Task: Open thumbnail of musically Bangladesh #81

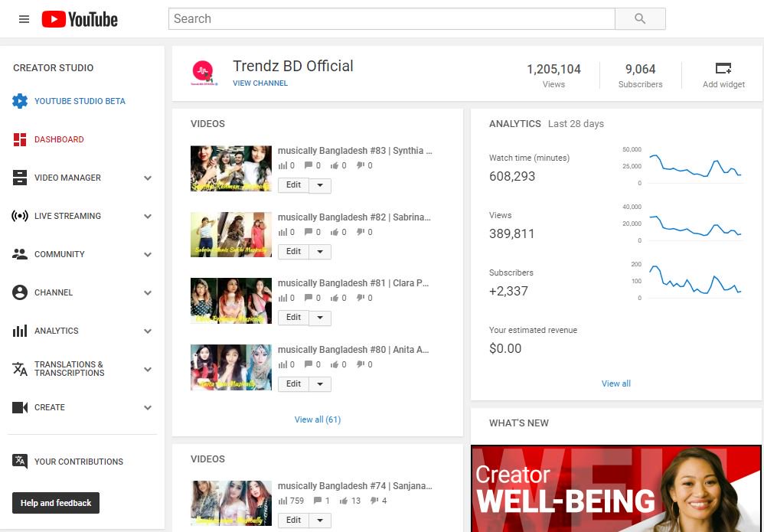Action: [231, 301]
